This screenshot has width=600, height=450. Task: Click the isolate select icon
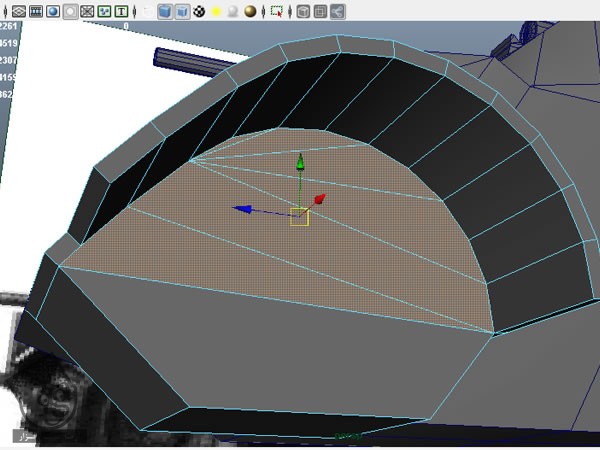(x=276, y=11)
